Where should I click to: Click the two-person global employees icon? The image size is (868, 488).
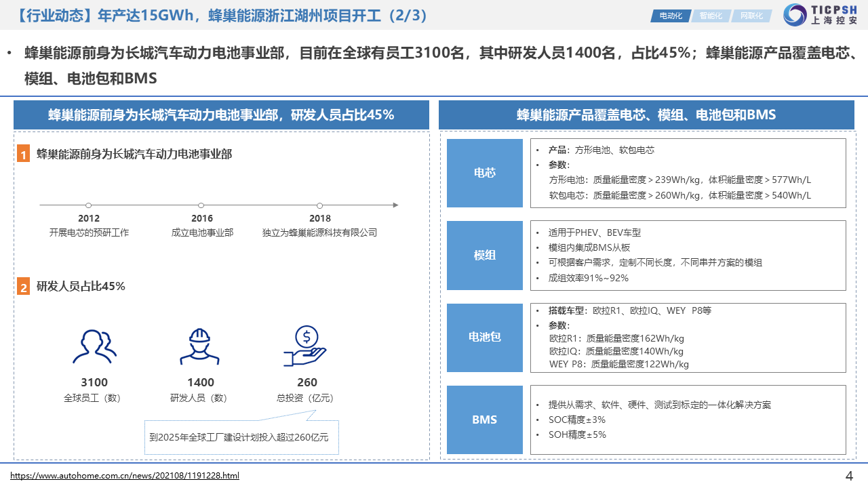(x=94, y=346)
